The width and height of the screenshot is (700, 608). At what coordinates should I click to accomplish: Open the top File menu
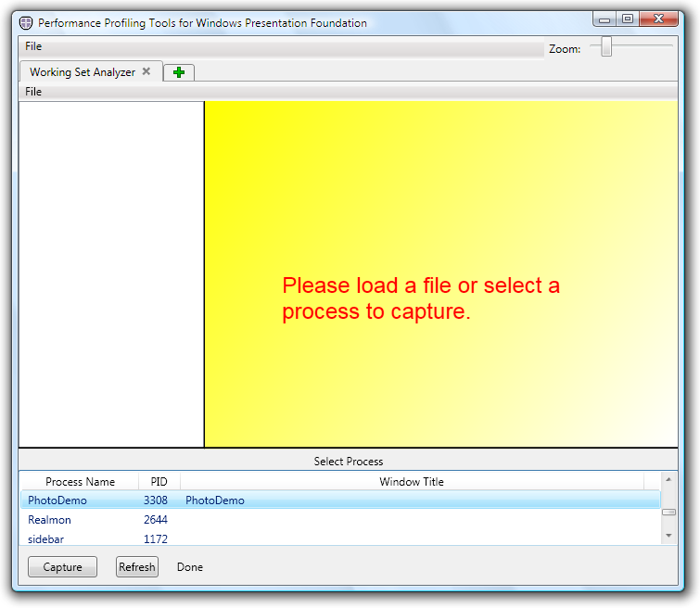tap(33, 46)
